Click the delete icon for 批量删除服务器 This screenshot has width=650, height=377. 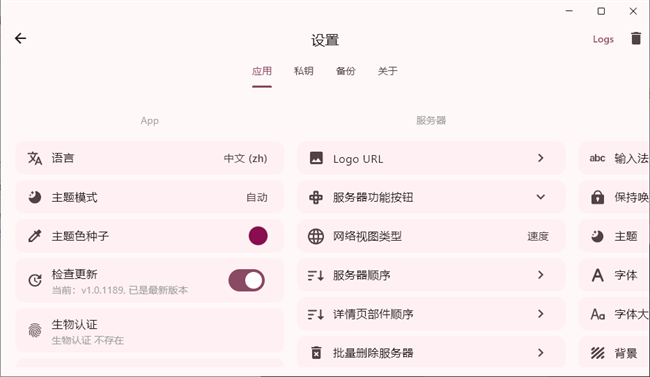316,353
